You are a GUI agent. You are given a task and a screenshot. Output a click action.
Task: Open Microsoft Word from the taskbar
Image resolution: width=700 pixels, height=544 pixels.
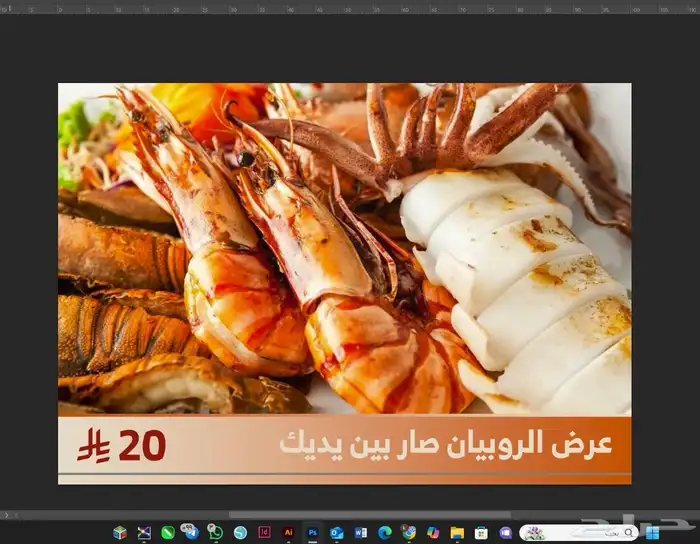(x=361, y=532)
